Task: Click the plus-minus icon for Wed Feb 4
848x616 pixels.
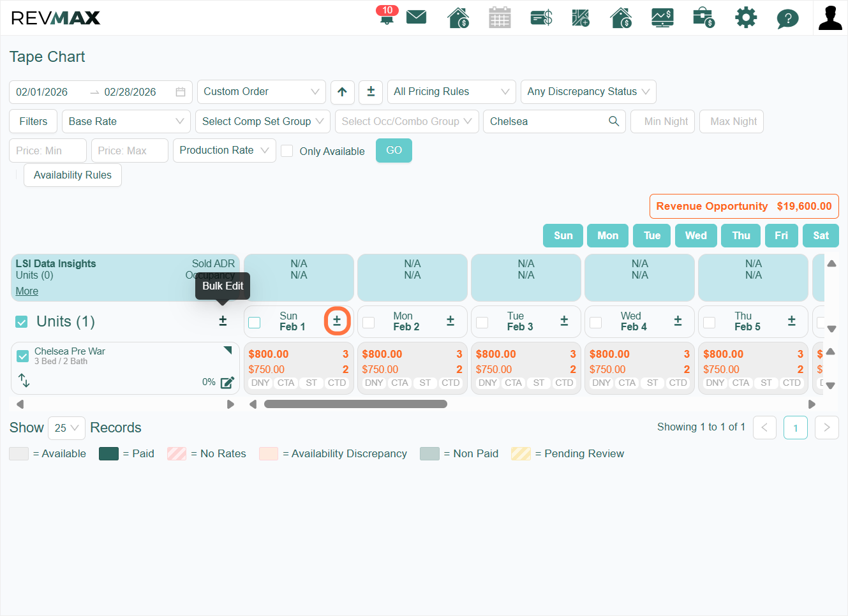Action: (x=678, y=321)
